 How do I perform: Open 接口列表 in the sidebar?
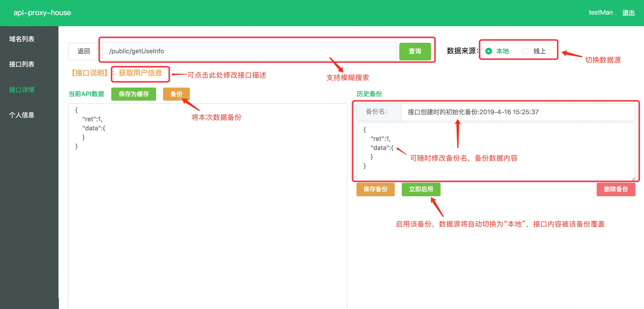pyautogui.click(x=22, y=64)
